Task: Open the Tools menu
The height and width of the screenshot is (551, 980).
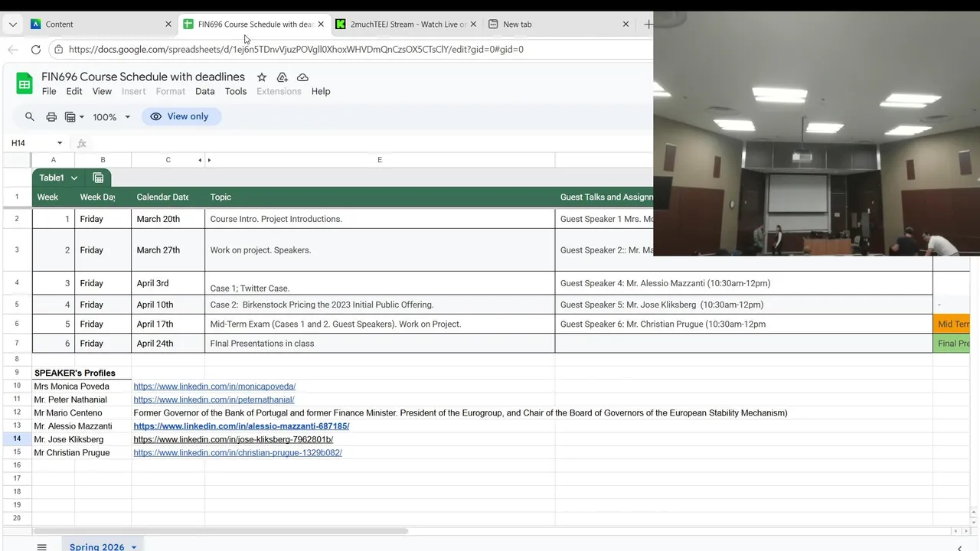Action: point(236,91)
